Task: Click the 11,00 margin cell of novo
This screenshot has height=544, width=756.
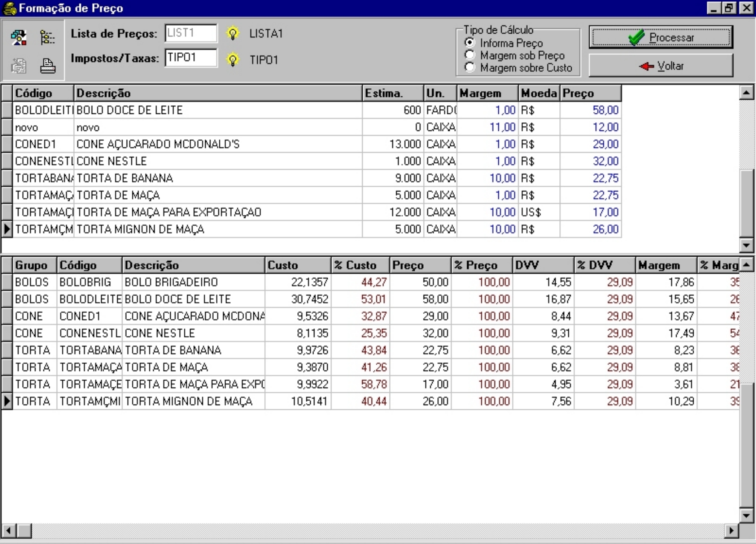Action: [x=487, y=127]
